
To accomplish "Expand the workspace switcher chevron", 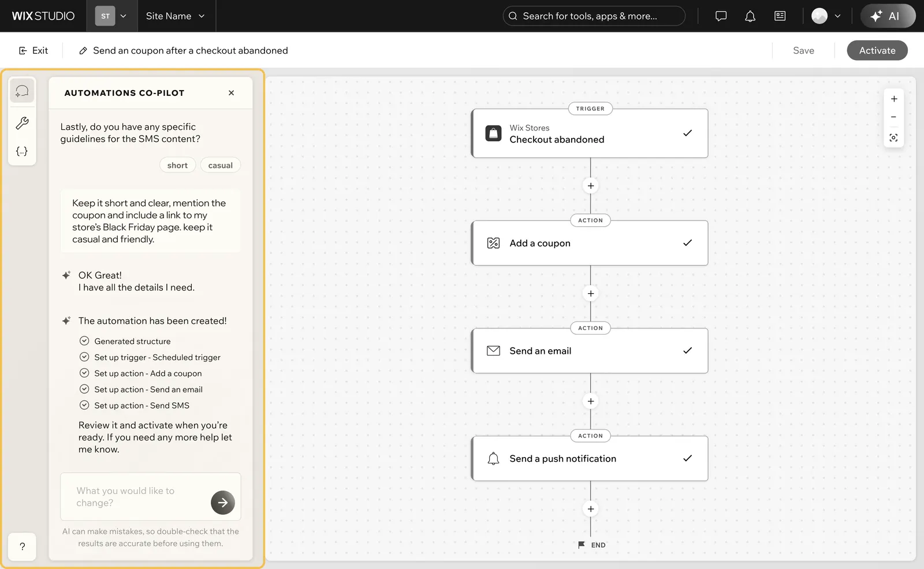I will pyautogui.click(x=123, y=16).
